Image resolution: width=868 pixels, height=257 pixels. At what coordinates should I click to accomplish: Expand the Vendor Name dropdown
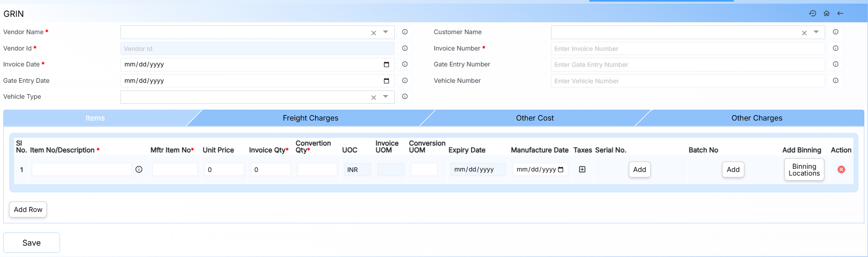tap(386, 32)
